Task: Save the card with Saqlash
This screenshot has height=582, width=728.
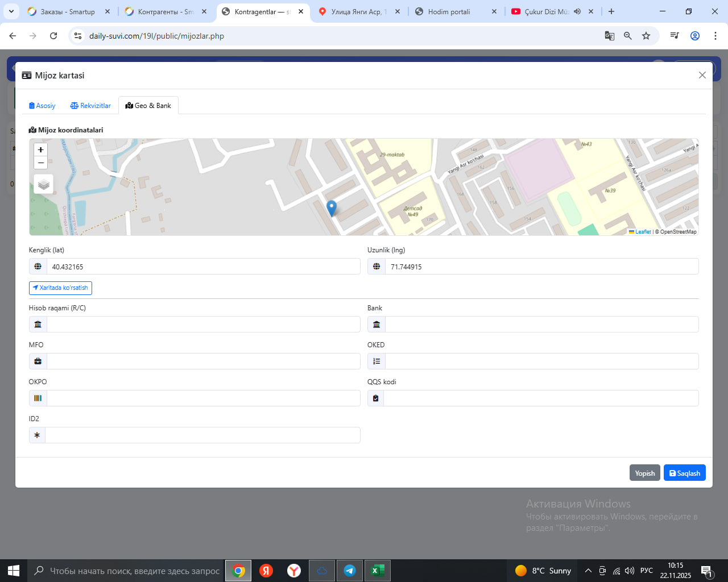Action: 684,473
